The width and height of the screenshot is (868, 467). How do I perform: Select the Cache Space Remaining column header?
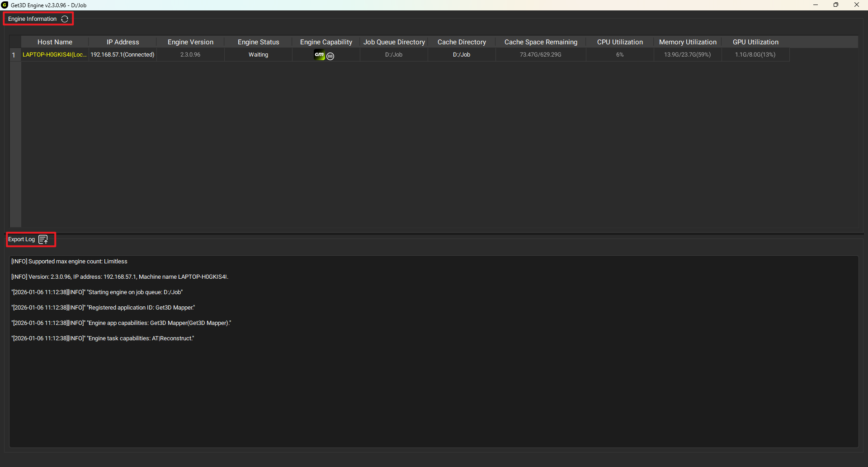(x=541, y=42)
